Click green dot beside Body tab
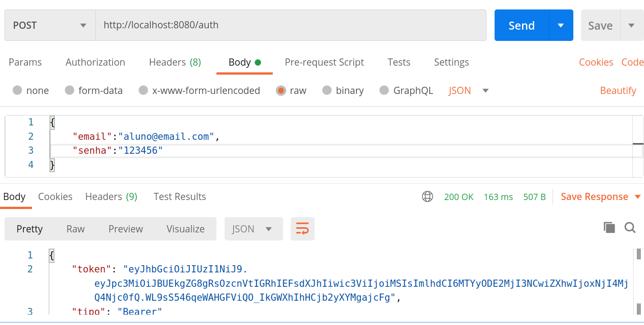The height and width of the screenshot is (325, 644). pos(258,62)
